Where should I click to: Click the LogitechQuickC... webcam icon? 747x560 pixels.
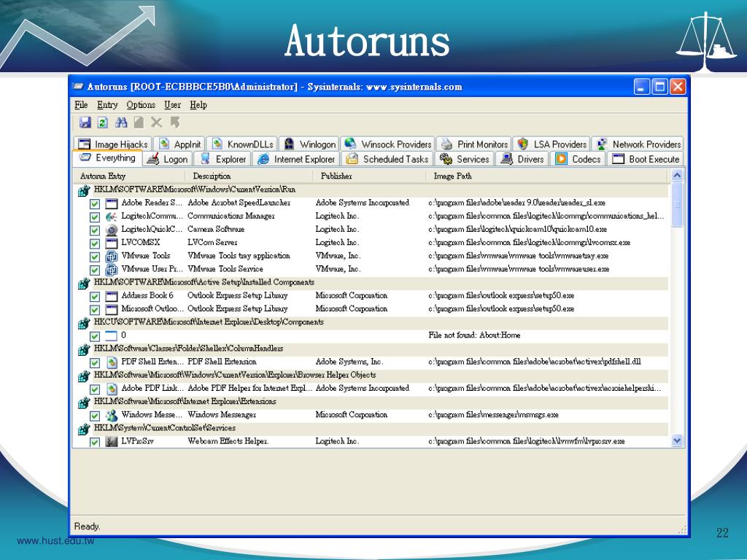[x=112, y=230]
